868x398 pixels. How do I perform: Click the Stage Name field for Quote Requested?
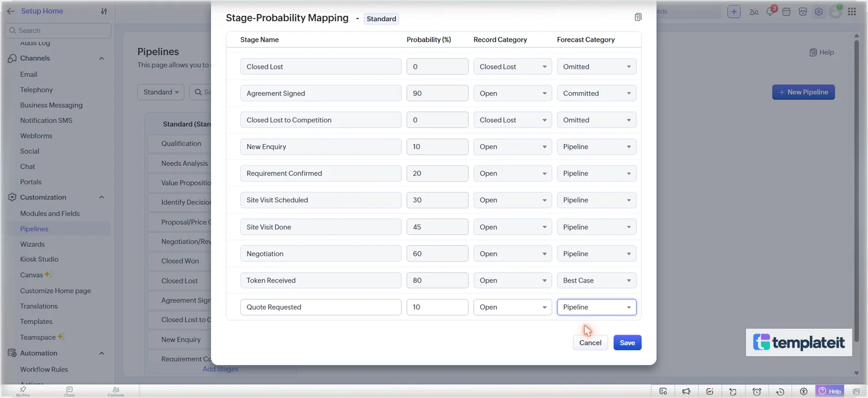[x=321, y=307]
